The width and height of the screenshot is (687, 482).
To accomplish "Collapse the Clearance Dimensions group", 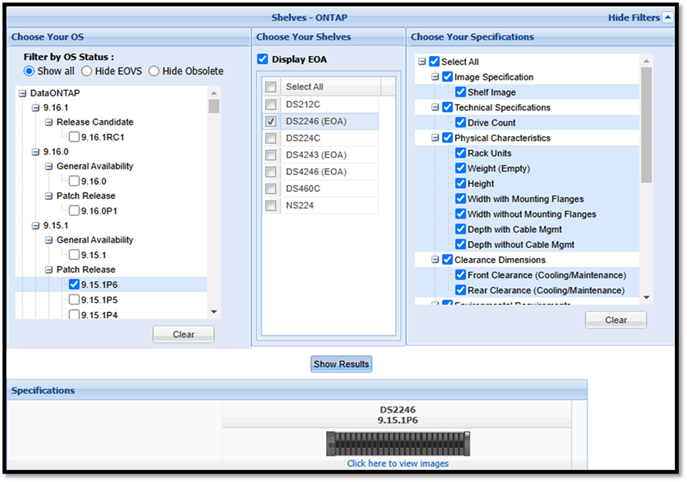I will (435, 260).
